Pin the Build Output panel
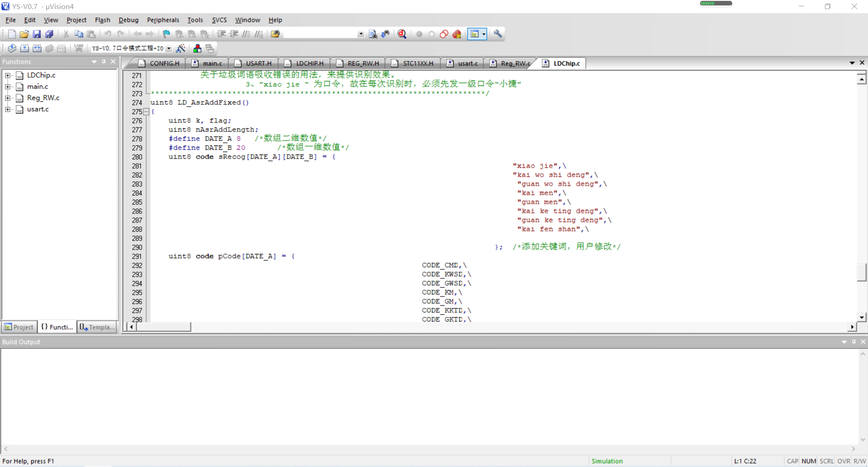 pyautogui.click(x=854, y=342)
